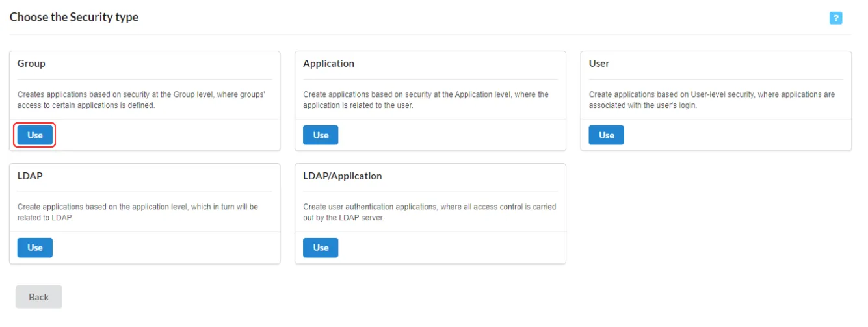
Task: Go Back with the gray button
Action: coord(39,297)
